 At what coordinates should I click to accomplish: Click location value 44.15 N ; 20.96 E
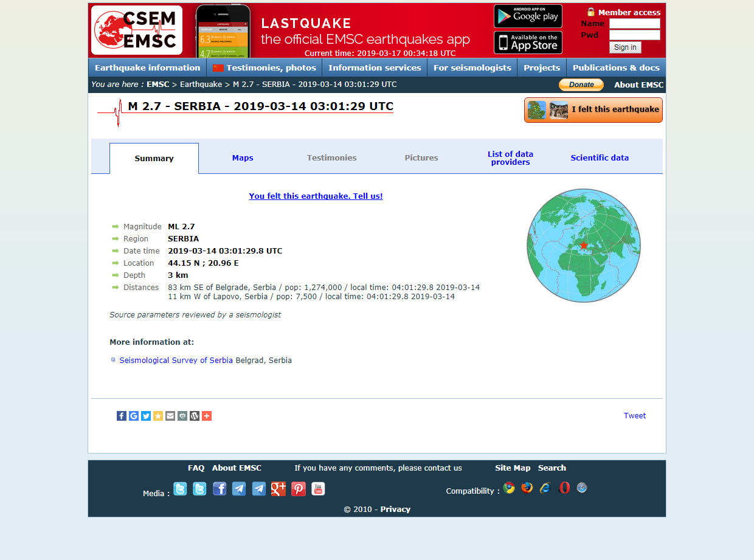click(x=203, y=263)
